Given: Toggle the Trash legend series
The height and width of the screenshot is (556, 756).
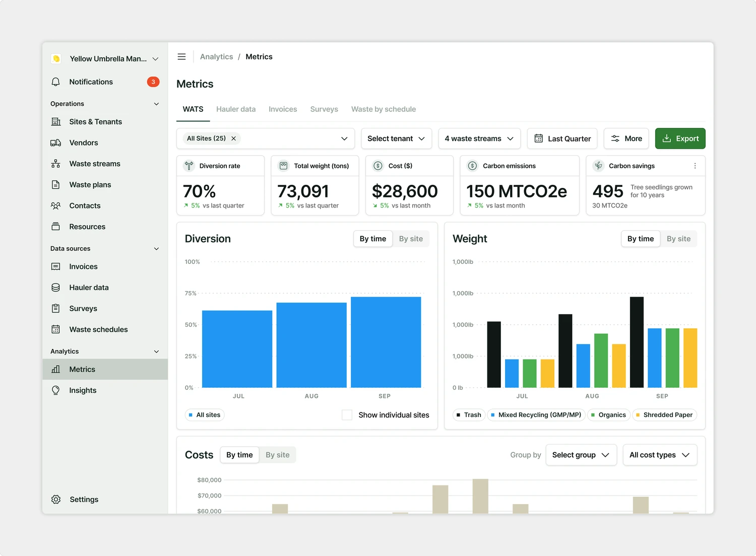Looking at the screenshot, I should pos(469,415).
